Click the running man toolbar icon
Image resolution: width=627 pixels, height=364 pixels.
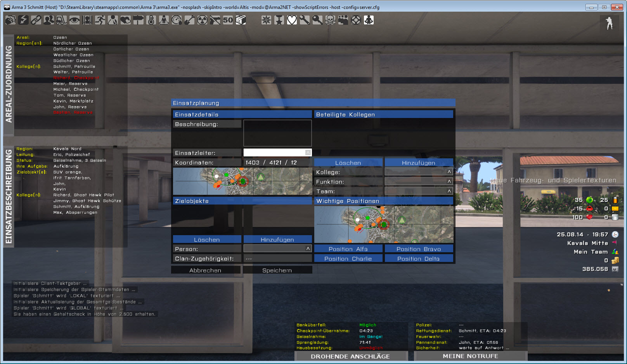(100, 20)
